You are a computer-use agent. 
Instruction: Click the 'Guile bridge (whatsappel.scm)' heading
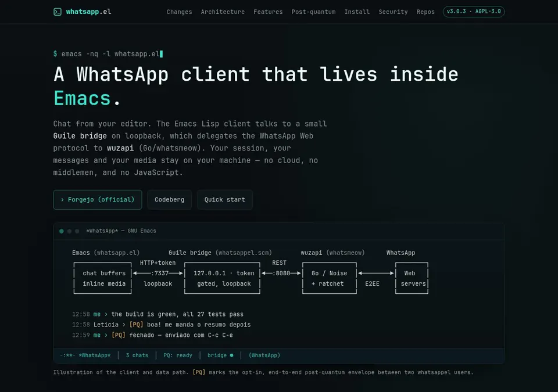(x=220, y=253)
